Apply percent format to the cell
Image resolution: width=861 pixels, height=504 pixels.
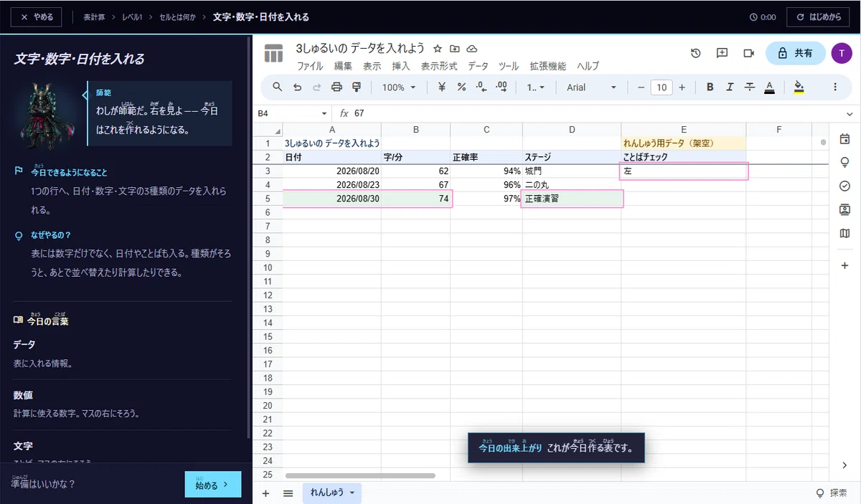[x=461, y=87]
